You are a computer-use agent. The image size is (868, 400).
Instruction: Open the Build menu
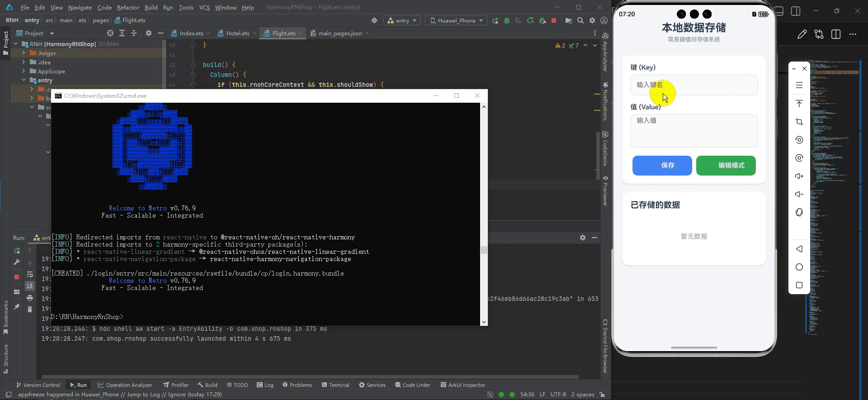click(151, 7)
